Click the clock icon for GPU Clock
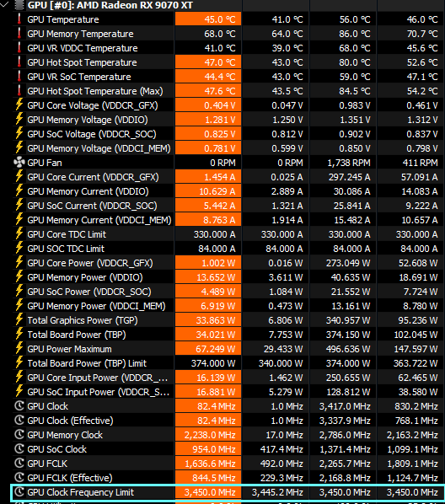 [x=19, y=405]
